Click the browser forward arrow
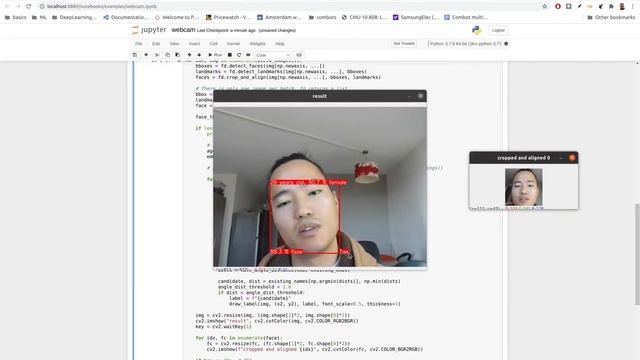The width and height of the screenshot is (640, 360). coord(18,6)
